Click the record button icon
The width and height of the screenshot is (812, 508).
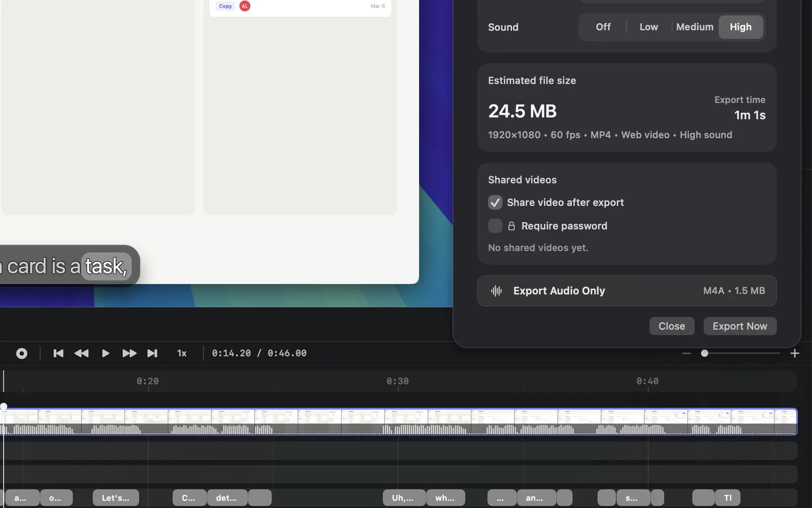(21, 354)
